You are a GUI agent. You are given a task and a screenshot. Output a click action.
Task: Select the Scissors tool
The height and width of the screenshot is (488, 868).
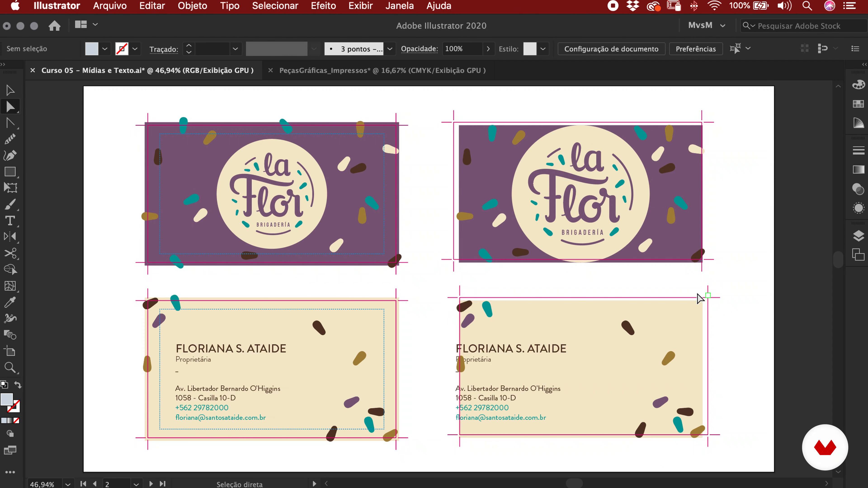(x=10, y=253)
